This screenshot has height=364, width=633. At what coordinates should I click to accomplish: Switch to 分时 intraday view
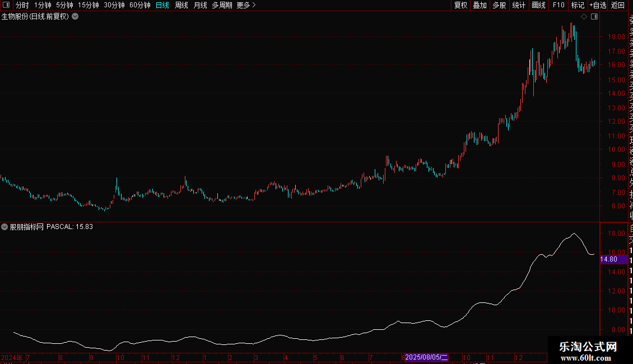22,5
